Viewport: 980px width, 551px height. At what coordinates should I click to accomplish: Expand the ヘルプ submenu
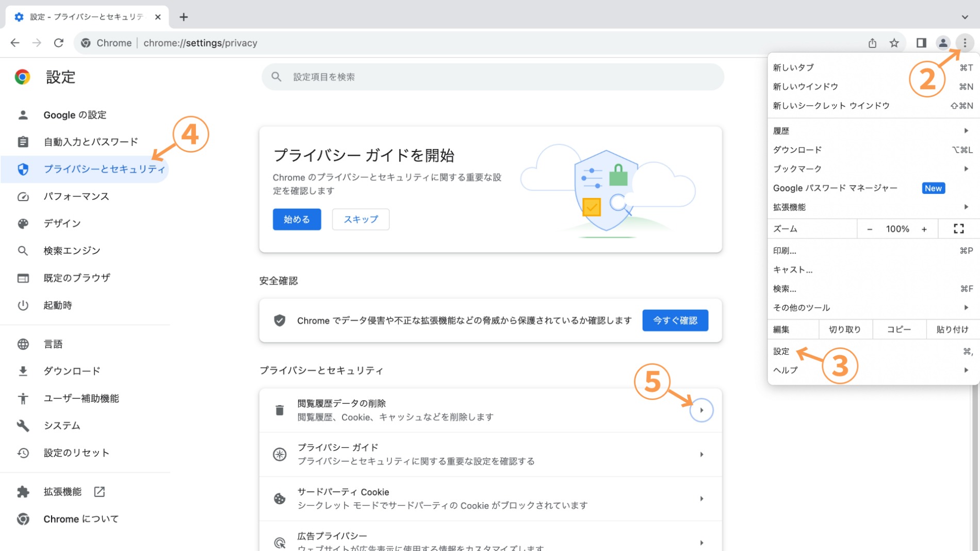pyautogui.click(x=873, y=370)
